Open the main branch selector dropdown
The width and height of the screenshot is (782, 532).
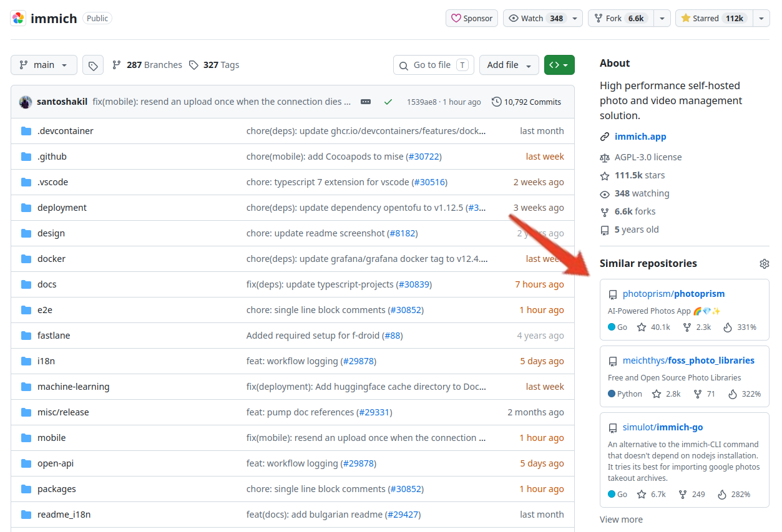(x=44, y=65)
